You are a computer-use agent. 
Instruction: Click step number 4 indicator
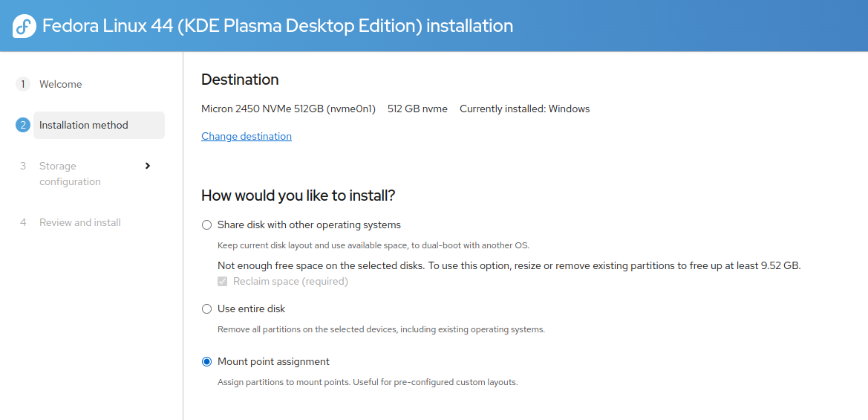(23, 222)
